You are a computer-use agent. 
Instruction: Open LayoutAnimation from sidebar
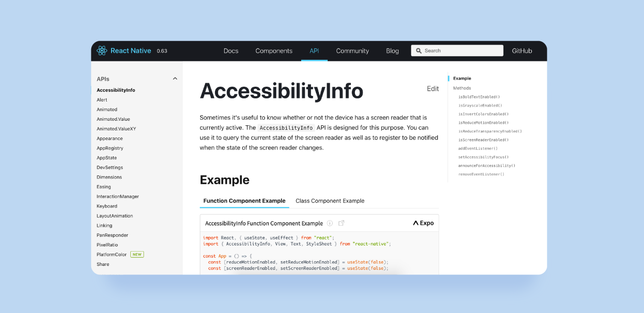pos(115,216)
